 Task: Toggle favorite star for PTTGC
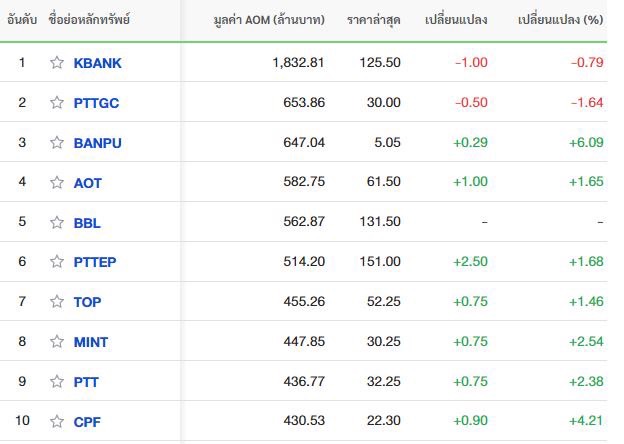click(57, 103)
